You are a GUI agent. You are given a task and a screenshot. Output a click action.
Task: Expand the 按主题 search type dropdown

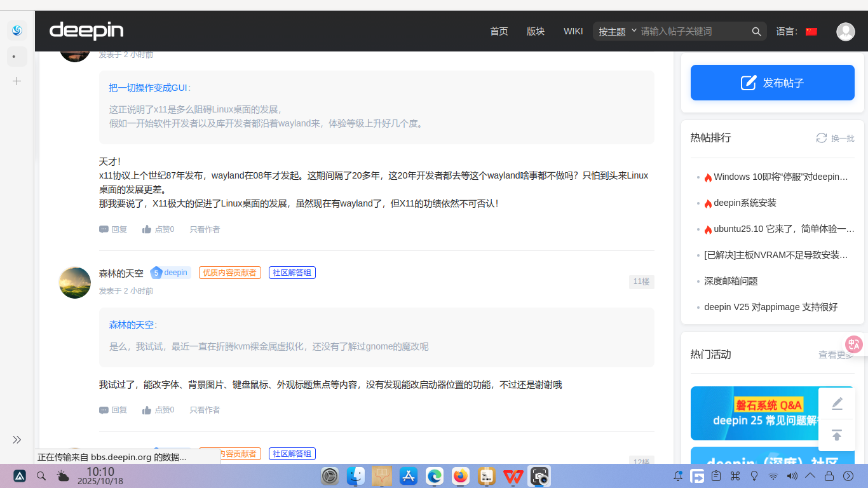coord(618,31)
